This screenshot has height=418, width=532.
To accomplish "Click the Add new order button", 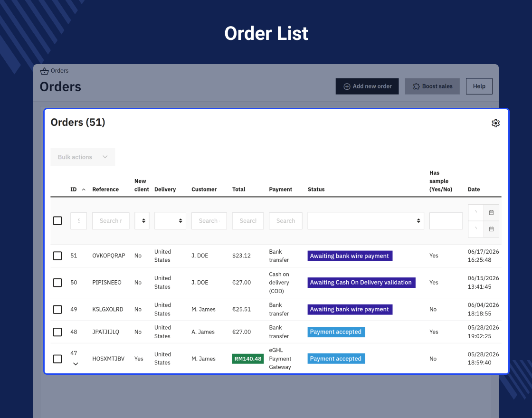I will (367, 86).
